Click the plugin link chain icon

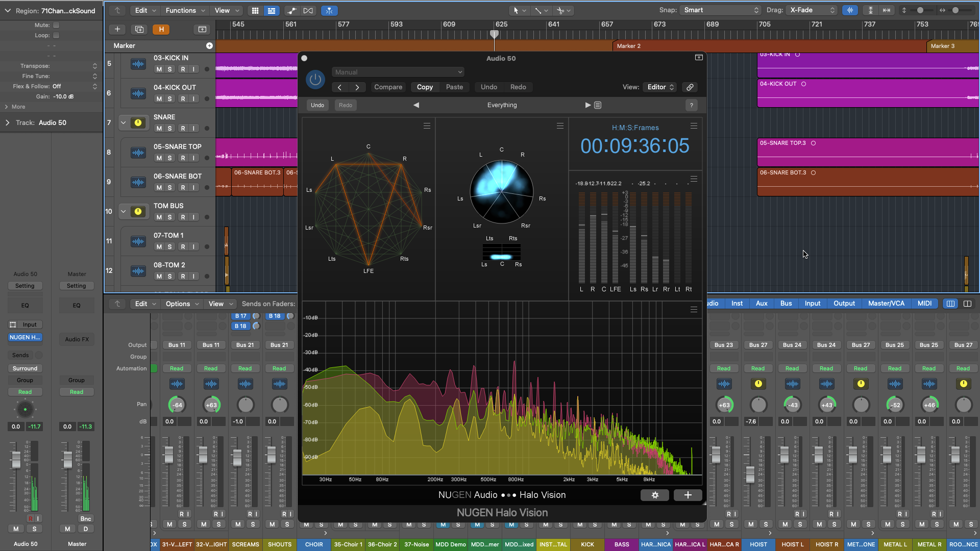(690, 87)
